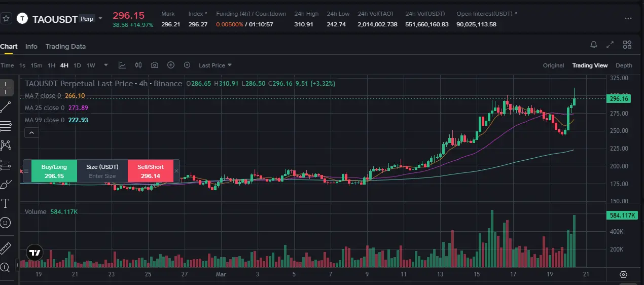Open chart settings hexagon icon
Image resolution: width=644 pixels, height=285 pixels.
click(x=187, y=65)
